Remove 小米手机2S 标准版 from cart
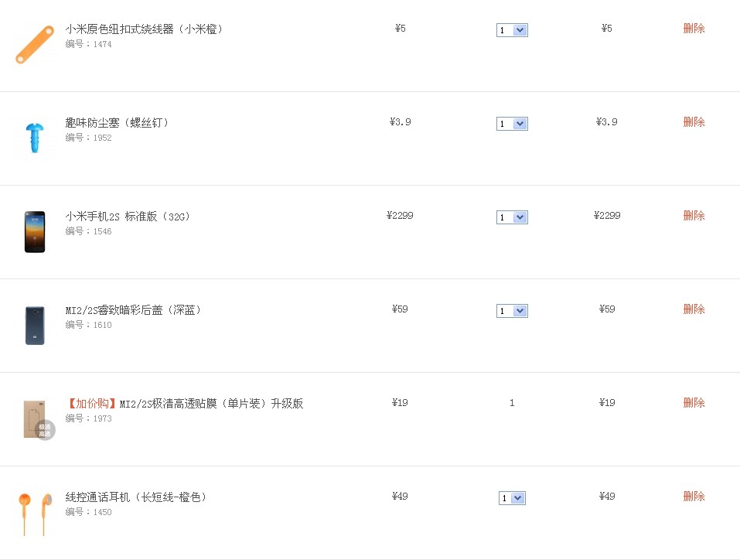Viewport: 740px width, 560px height. 694,215
